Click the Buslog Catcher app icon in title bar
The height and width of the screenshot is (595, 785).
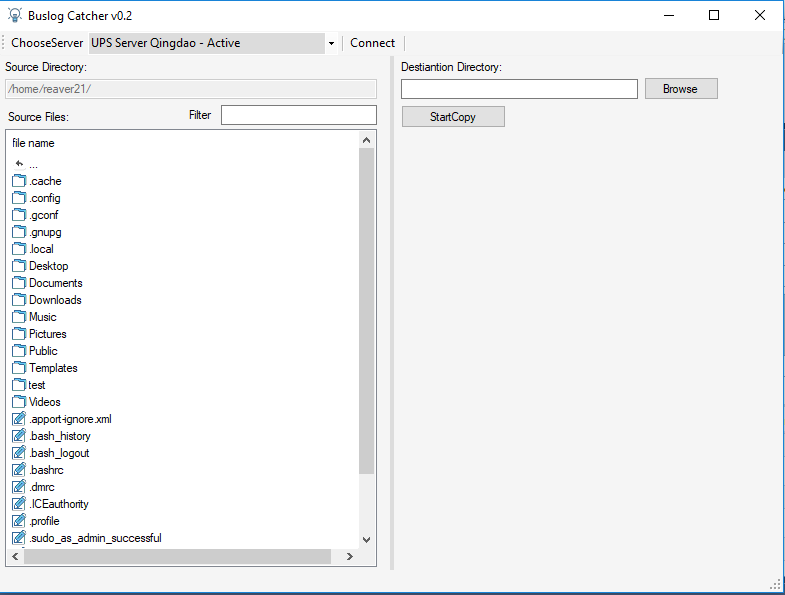coord(15,16)
